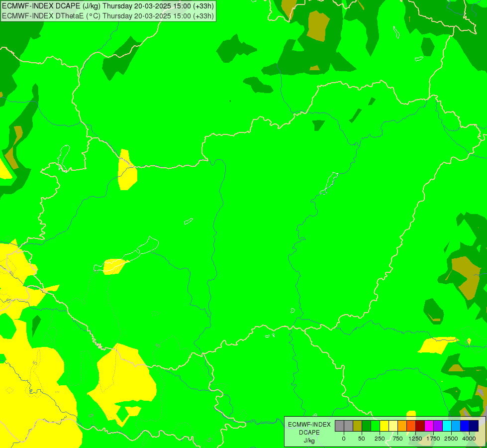The image size is (487, 448).
Task: Click the legend label '1250'
Action: click(415, 439)
